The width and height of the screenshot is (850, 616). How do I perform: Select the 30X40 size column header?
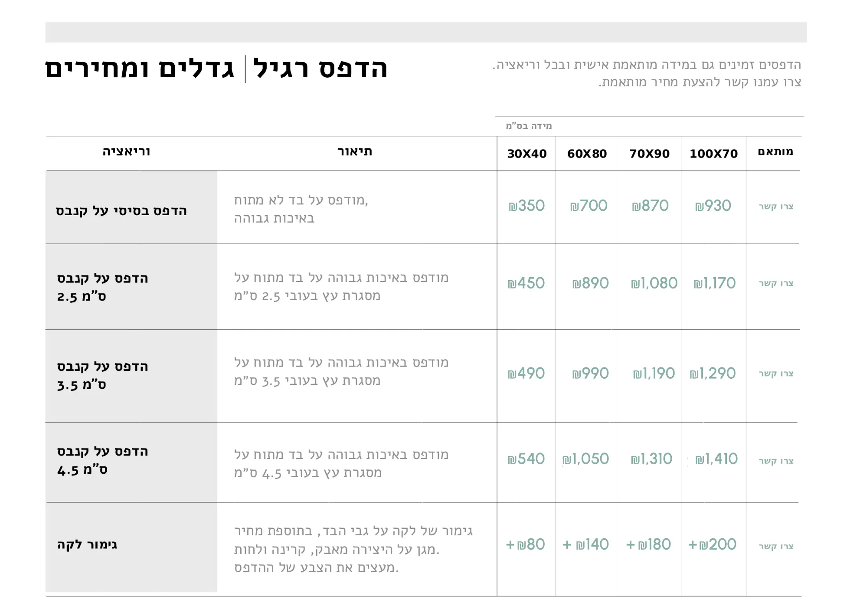tap(527, 154)
